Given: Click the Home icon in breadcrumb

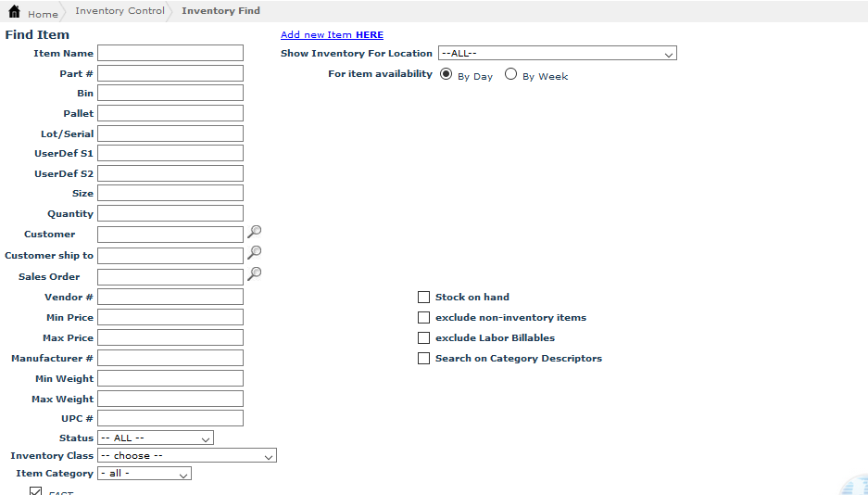Looking at the screenshot, I should coord(14,12).
